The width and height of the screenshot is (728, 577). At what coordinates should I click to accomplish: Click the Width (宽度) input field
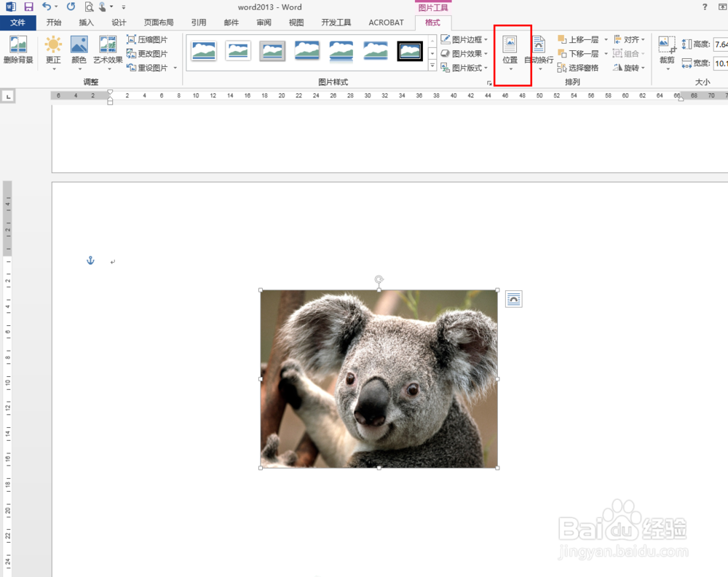click(721, 63)
